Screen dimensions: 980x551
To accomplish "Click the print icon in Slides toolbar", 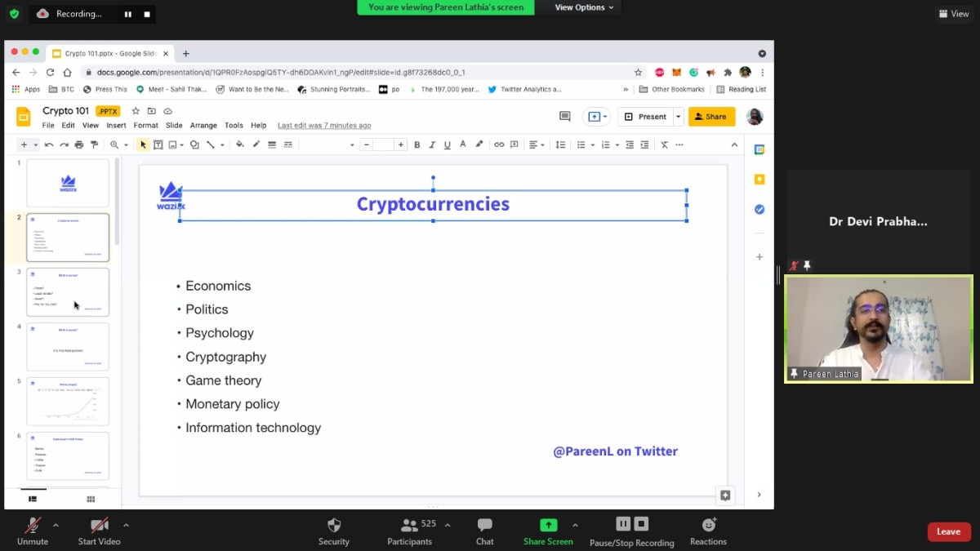I will pyautogui.click(x=79, y=144).
